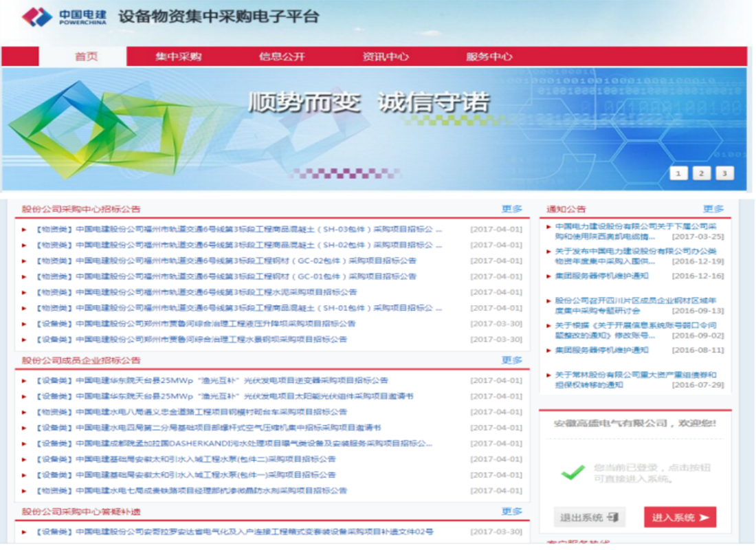
Task: Click the red arrow bullet beside DASHERKANDI notice
Action: point(24,444)
